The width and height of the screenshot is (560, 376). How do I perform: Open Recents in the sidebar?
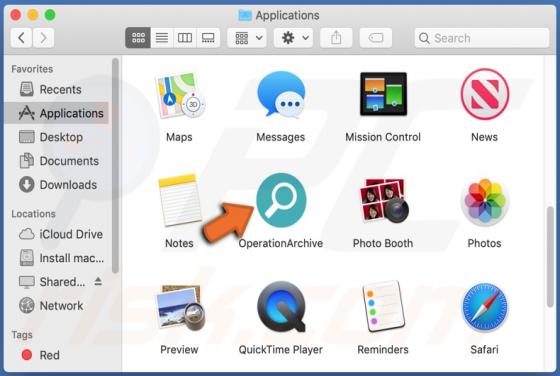pos(56,89)
